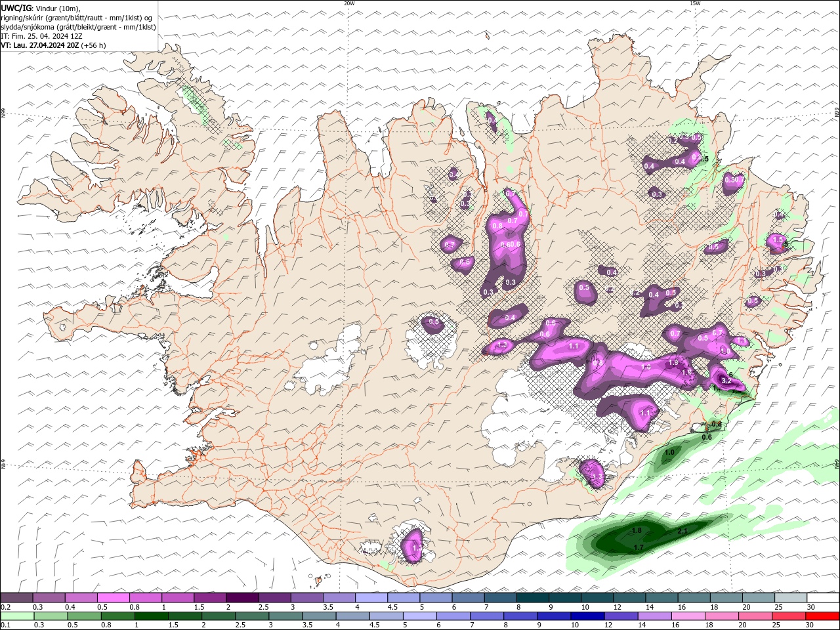The height and width of the screenshot is (630, 840).
Task: Pick the pale lavender 4 snow legend swatch
Action: click(x=371, y=597)
